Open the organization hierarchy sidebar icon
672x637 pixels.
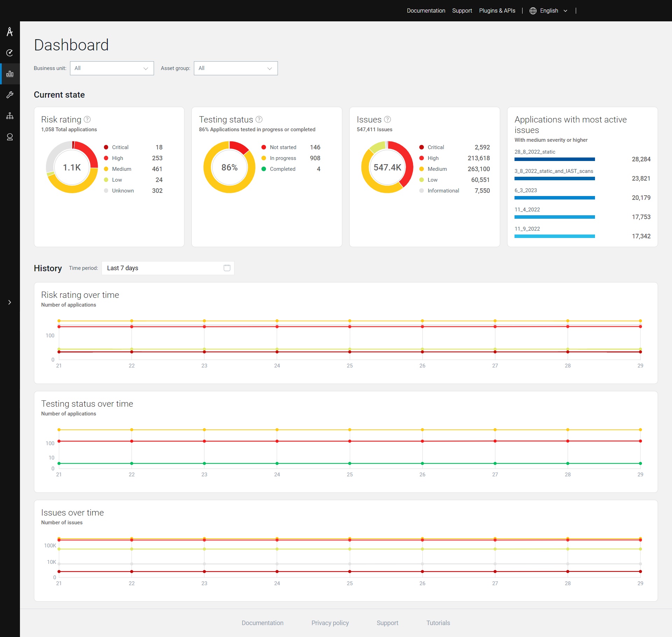tap(10, 116)
